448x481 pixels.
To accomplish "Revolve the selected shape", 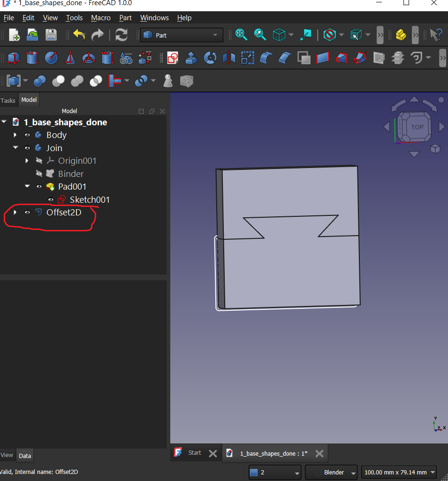I will [210, 58].
